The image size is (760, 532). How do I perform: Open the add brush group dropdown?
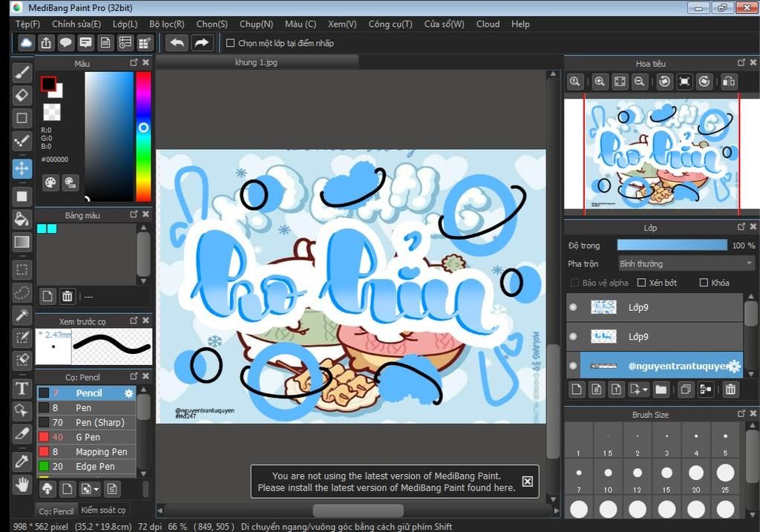[96, 490]
